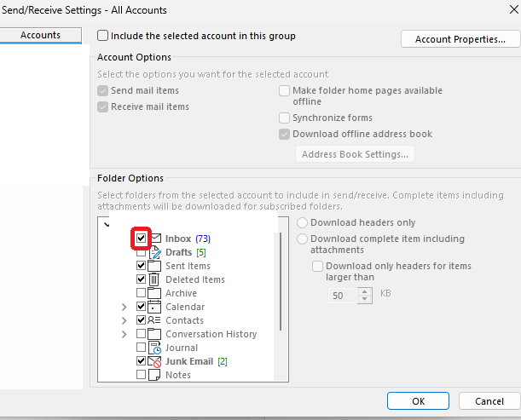Open Address Book Settings

pos(355,154)
